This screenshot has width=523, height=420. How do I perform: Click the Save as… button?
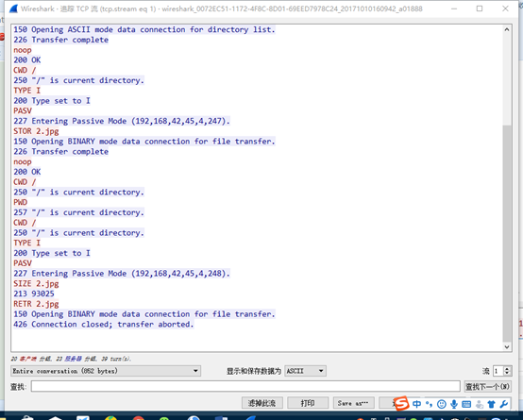(x=353, y=403)
